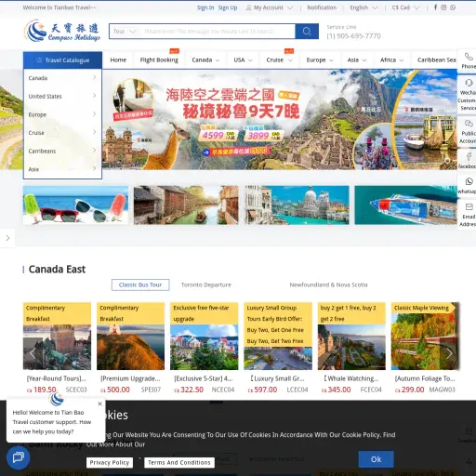Open the Autumn Foliage MAGW03 card
The height and width of the screenshot is (476, 476).
(x=425, y=349)
